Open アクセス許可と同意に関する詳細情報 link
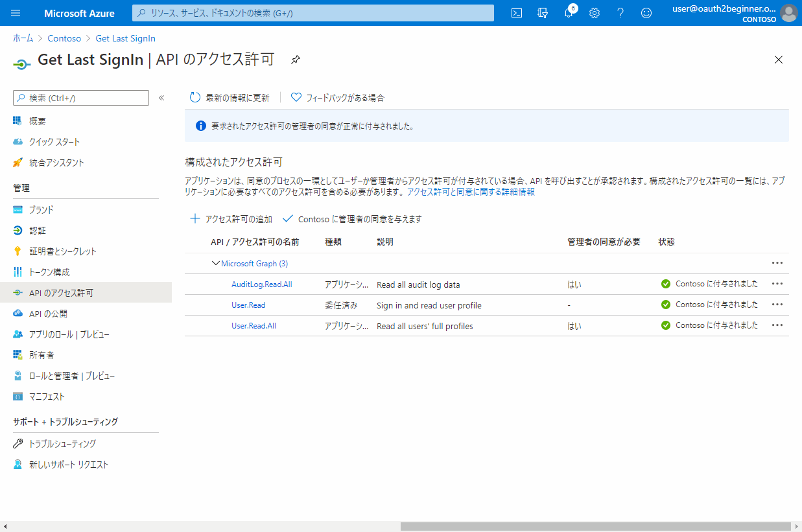Viewport: 802px width, 532px height. pyautogui.click(x=471, y=192)
